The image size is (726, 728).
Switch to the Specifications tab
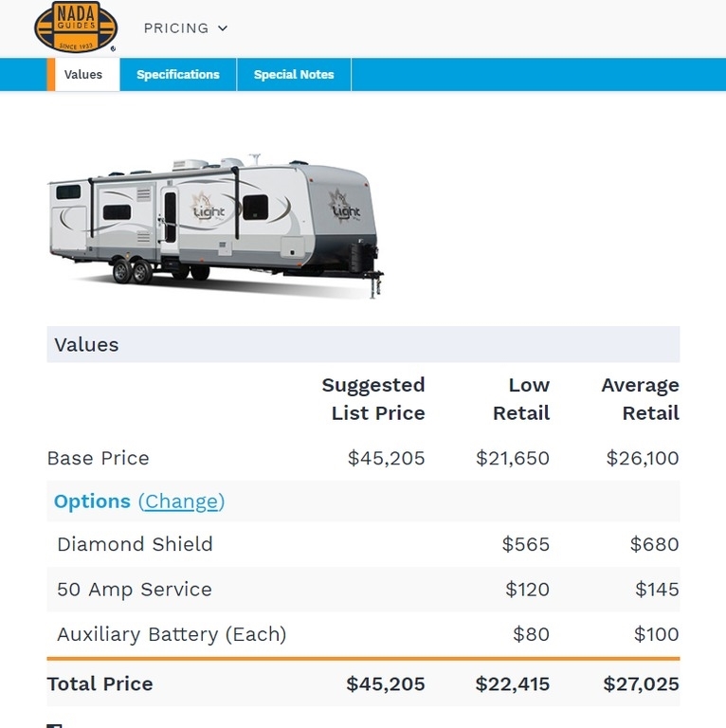tap(177, 75)
